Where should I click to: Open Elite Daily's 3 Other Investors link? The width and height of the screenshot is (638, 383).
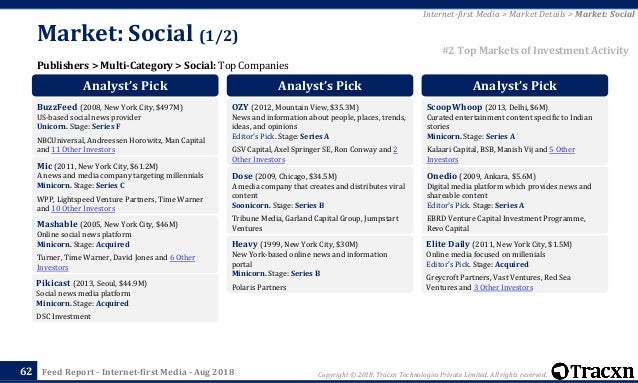[x=503, y=287]
